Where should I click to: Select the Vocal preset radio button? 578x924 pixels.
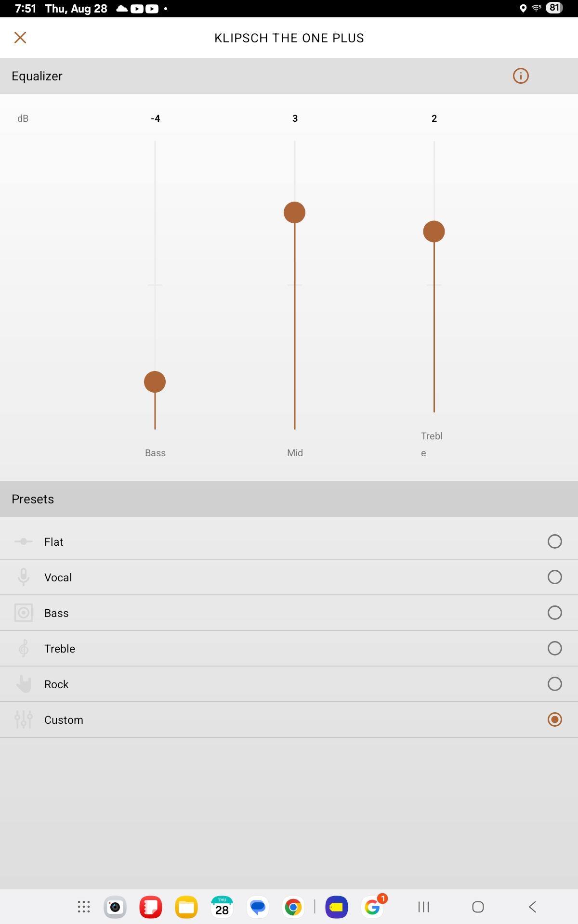554,577
